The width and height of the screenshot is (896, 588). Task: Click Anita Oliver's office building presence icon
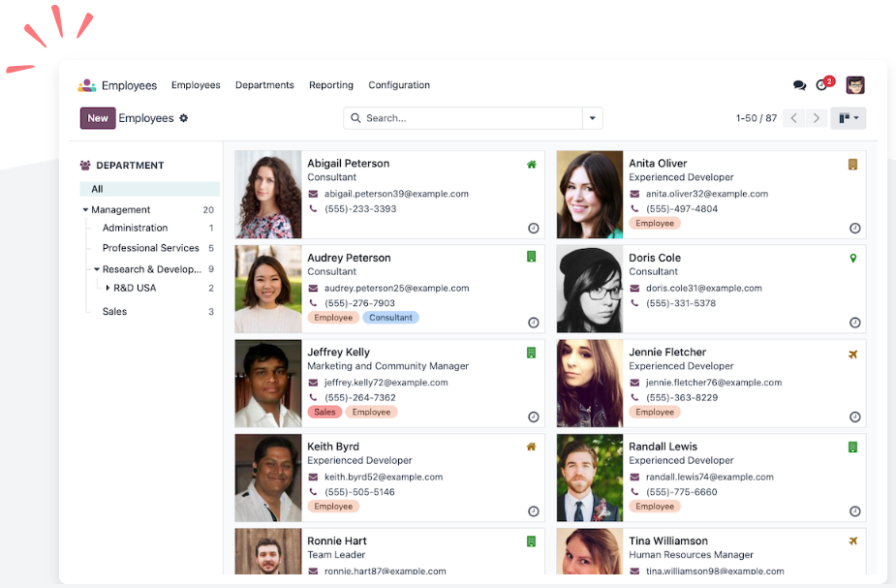[852, 165]
